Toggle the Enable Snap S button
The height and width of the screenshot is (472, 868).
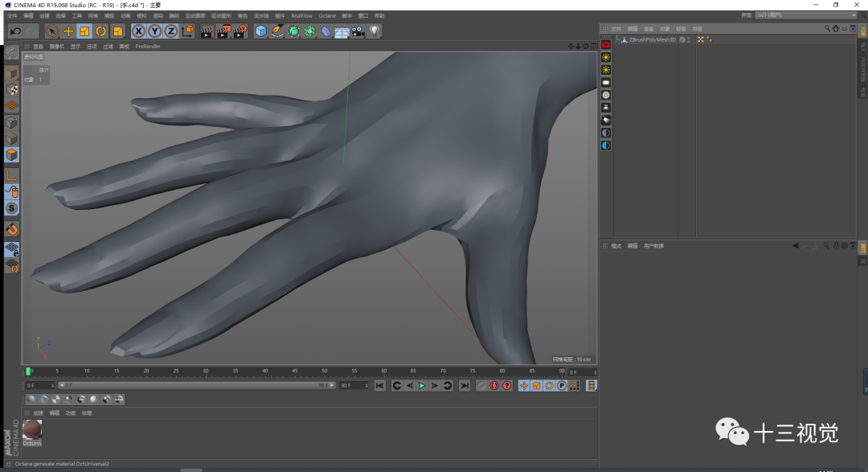pyautogui.click(x=11, y=208)
